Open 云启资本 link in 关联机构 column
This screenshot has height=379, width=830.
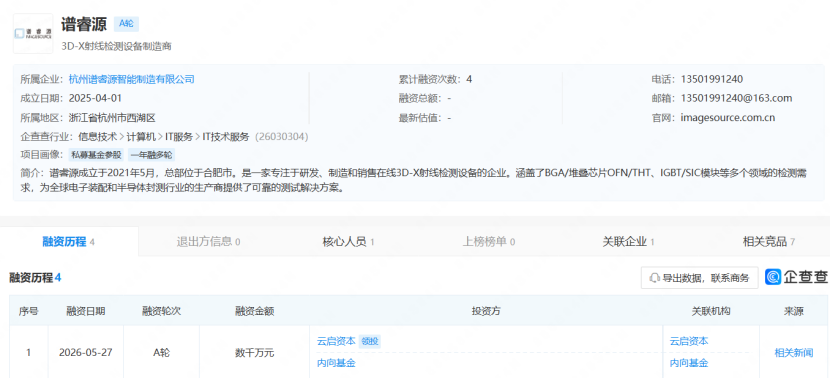click(x=689, y=341)
